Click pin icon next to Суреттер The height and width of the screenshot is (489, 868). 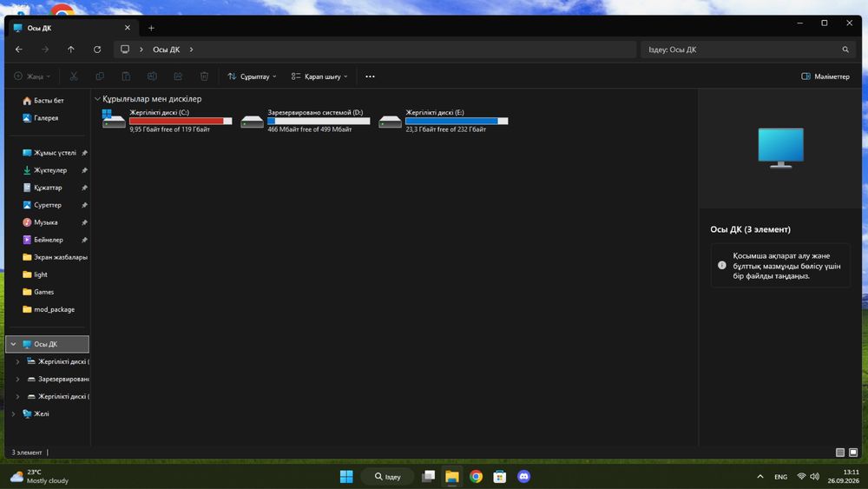(85, 205)
